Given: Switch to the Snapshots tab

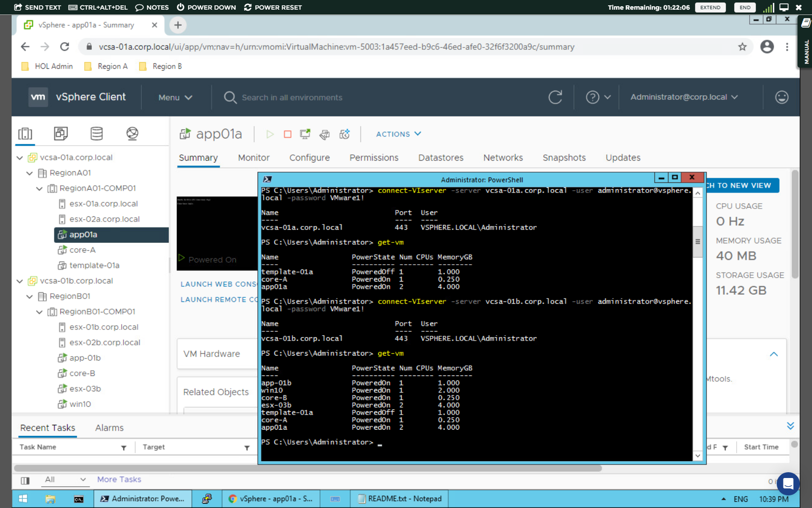Looking at the screenshot, I should click(x=564, y=158).
